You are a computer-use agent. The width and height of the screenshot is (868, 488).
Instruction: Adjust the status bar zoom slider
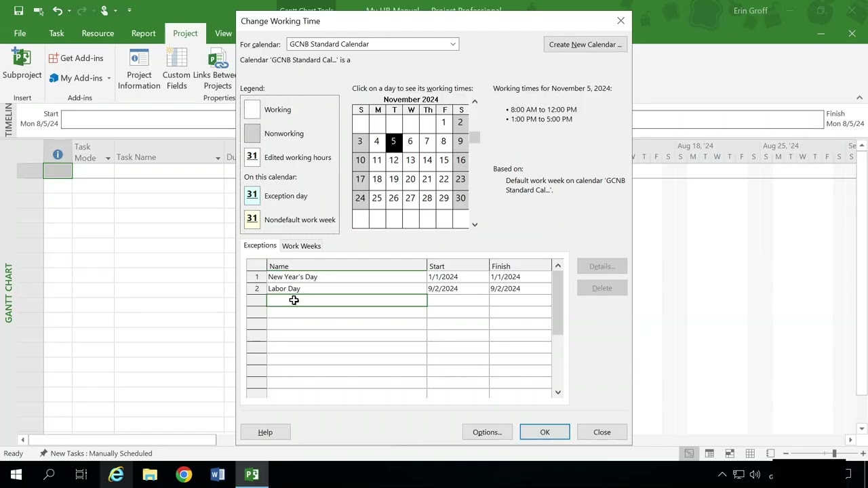coord(834,453)
